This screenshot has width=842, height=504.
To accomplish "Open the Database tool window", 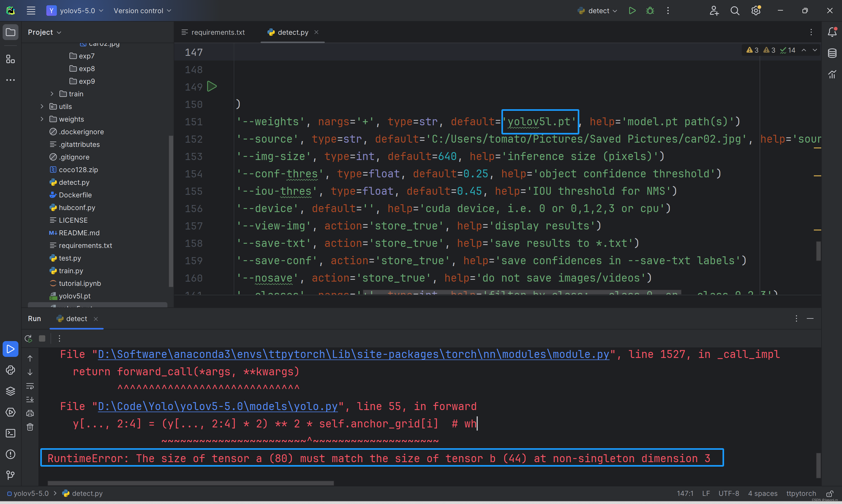I will pos(832,53).
